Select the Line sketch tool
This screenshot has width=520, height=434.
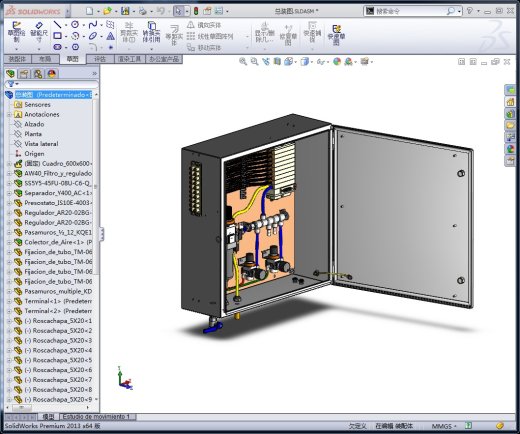point(57,25)
